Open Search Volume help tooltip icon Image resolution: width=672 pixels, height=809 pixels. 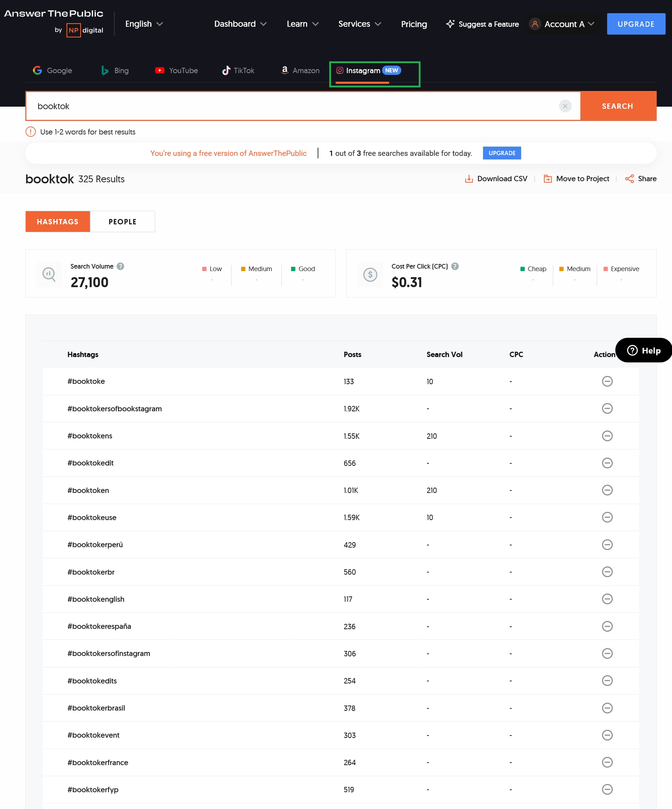[x=120, y=266]
